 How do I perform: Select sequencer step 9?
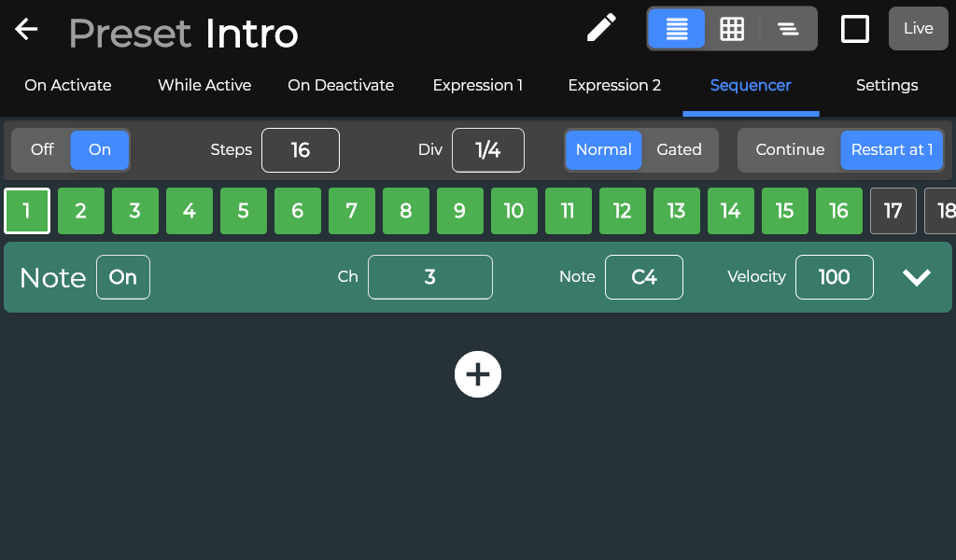pyautogui.click(x=459, y=211)
